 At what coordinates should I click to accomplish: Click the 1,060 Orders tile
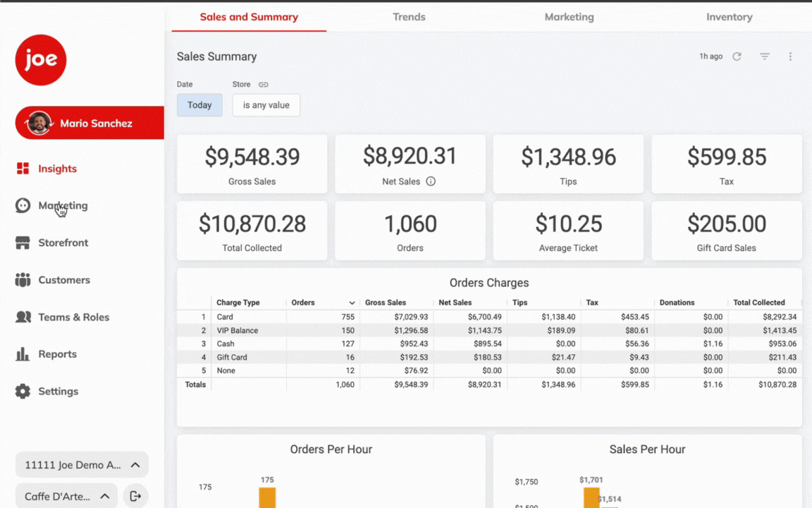click(x=410, y=231)
